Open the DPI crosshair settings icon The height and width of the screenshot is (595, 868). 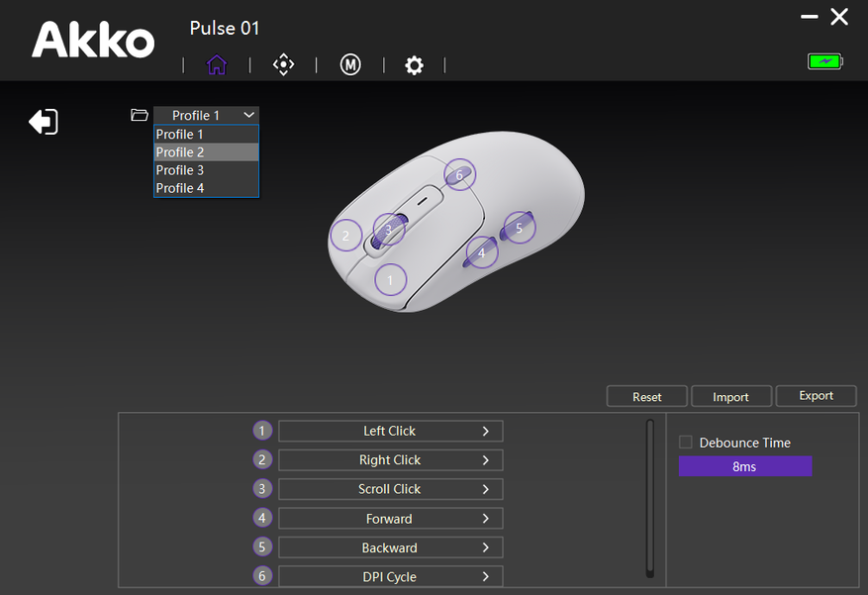[283, 65]
